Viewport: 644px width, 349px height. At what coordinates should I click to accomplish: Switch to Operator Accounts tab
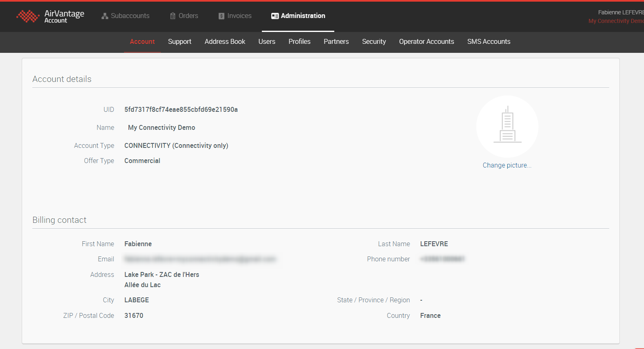click(x=426, y=42)
